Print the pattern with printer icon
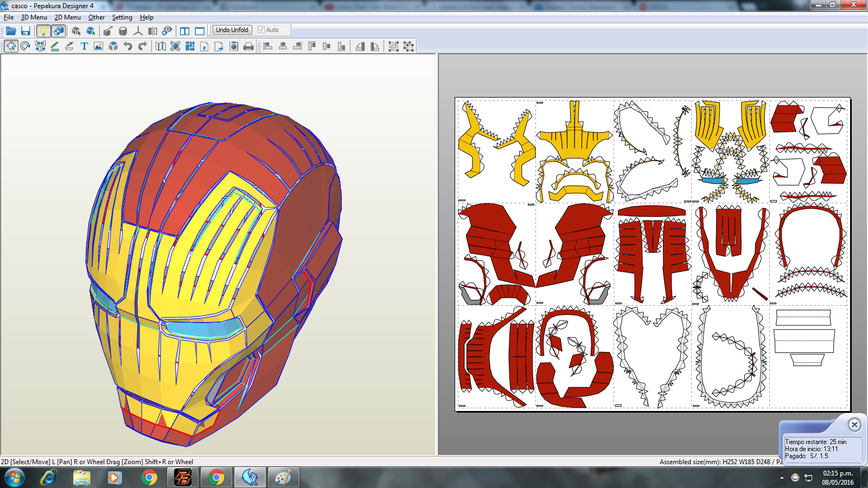Screen dimensions: 868x488 (248, 46)
